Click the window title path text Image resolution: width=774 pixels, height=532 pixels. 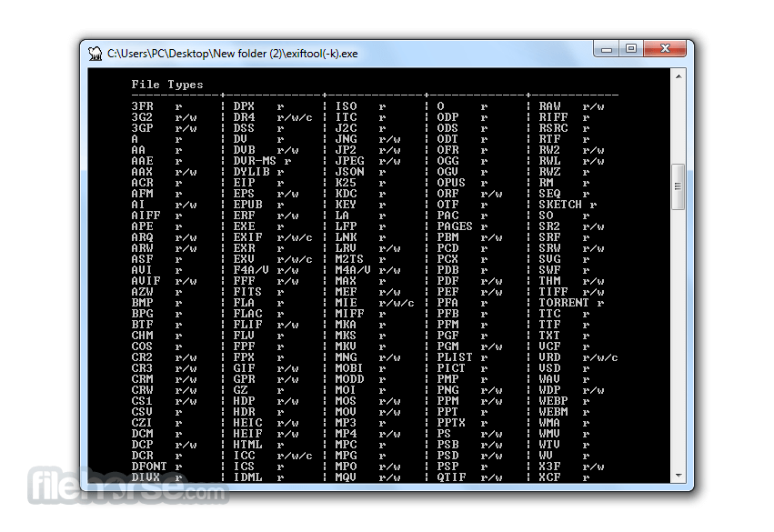pos(233,54)
